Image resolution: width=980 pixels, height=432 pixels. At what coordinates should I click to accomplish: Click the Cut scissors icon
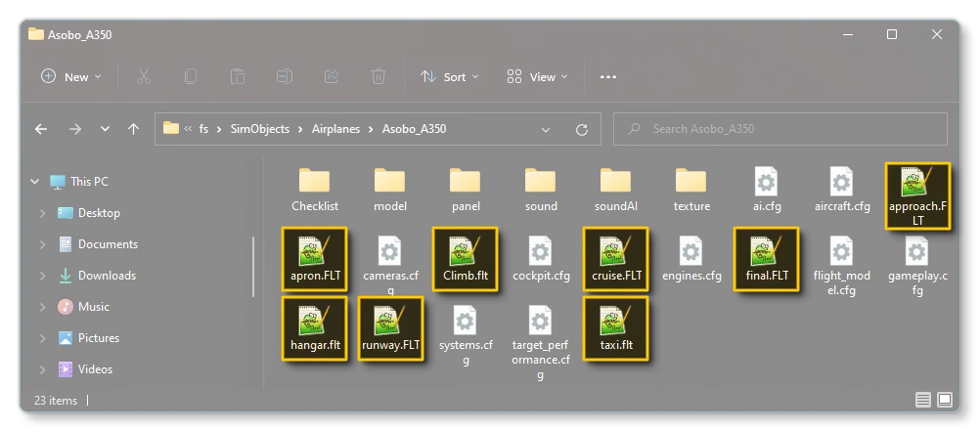pos(144,77)
